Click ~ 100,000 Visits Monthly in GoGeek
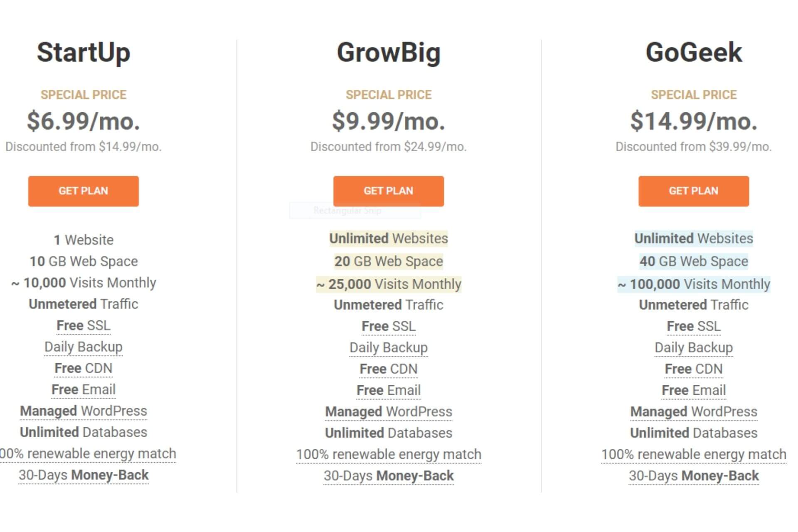 (x=693, y=284)
